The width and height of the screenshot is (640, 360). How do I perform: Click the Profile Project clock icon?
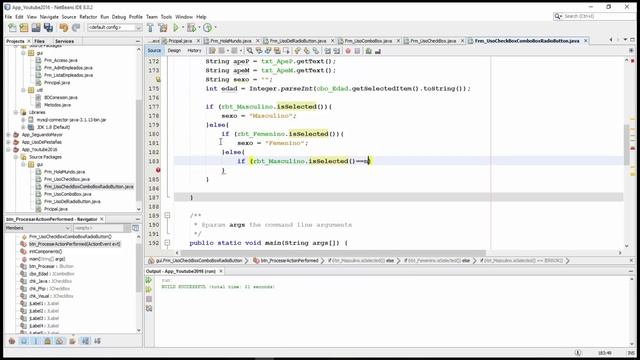tap(208, 28)
